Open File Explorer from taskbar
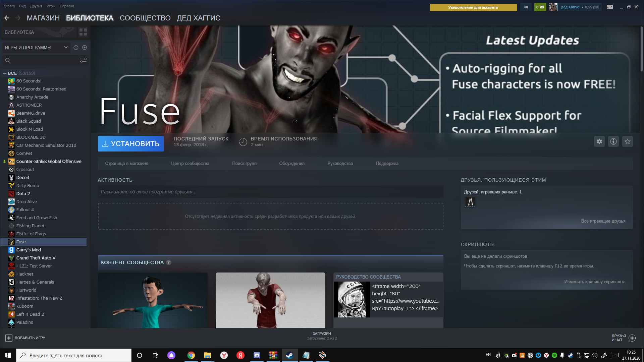 pos(208,355)
